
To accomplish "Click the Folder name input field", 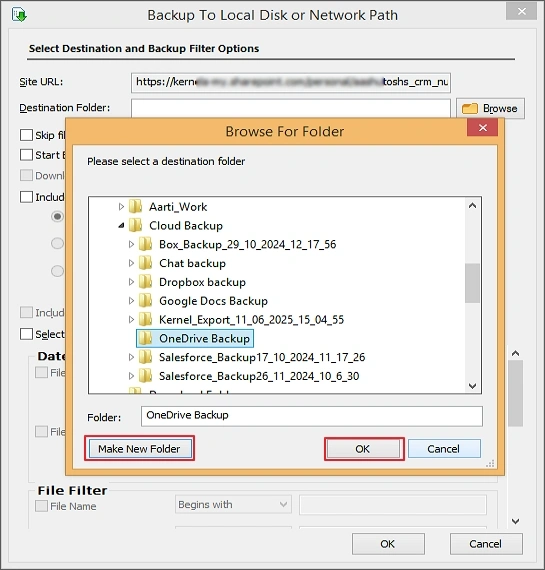I will pos(312,416).
